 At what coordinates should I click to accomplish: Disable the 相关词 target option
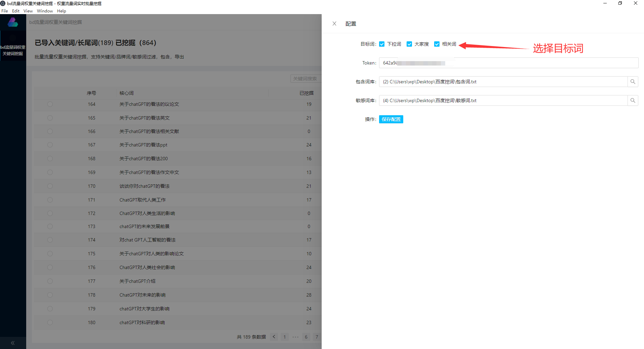point(437,44)
